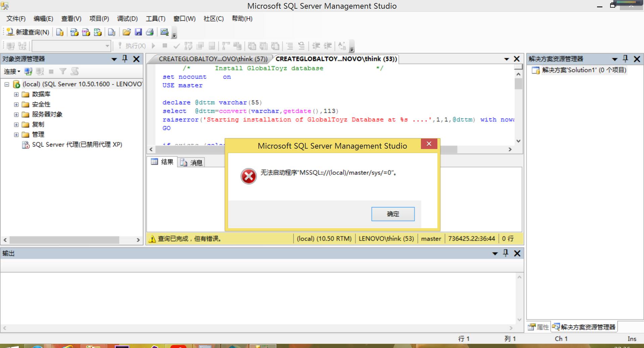Screen dimensions: 644x348
Task: Open the Object Explorer window position dropdown
Action: [x=114, y=59]
